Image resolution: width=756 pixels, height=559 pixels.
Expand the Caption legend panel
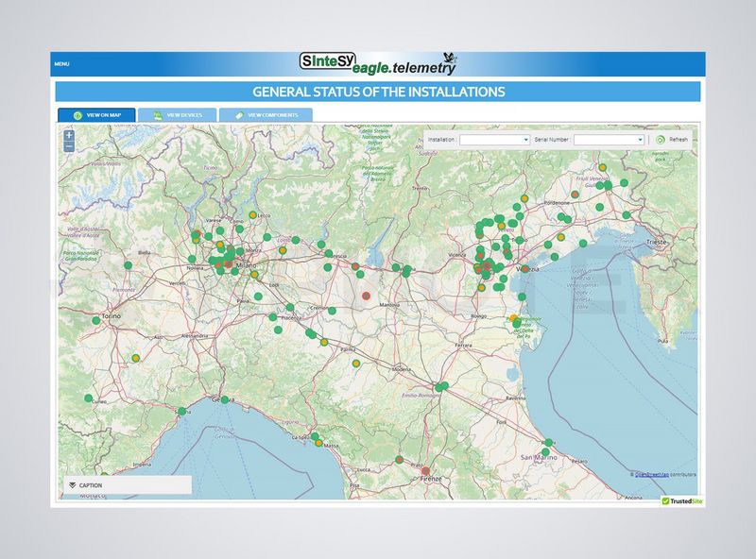coord(128,485)
